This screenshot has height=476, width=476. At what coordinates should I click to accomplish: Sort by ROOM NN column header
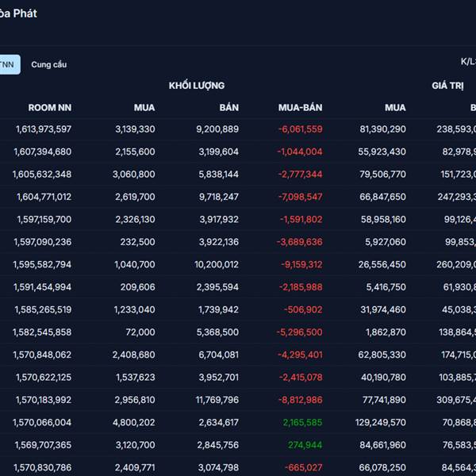(50, 107)
